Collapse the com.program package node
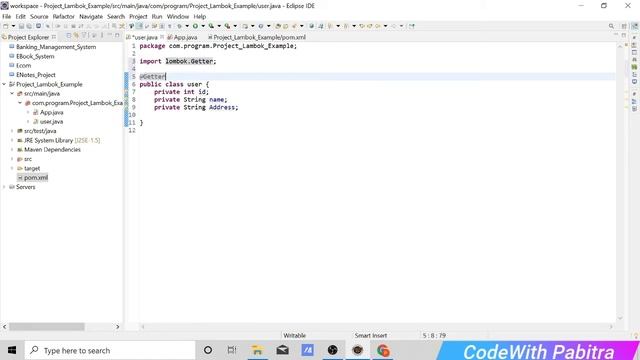 point(20,103)
